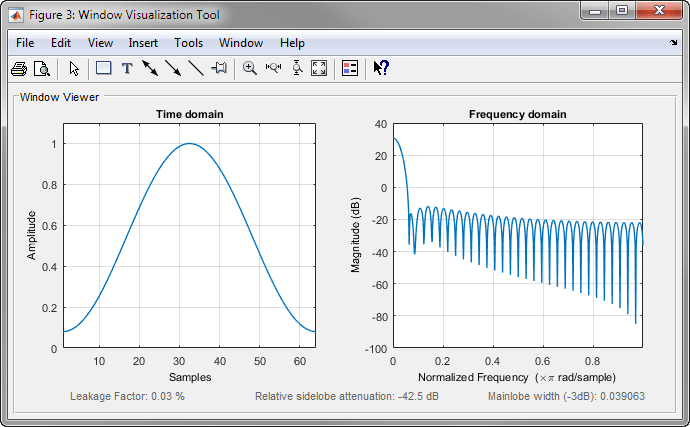Close the Window Visualization Tool window
Image resolution: width=690 pixels, height=427 pixels.
[659, 11]
